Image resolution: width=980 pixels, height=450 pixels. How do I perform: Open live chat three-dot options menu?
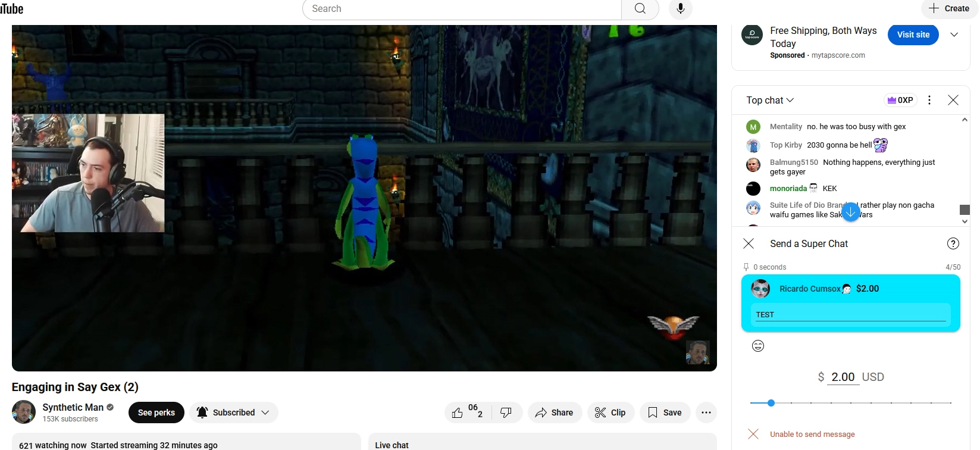coord(929,100)
